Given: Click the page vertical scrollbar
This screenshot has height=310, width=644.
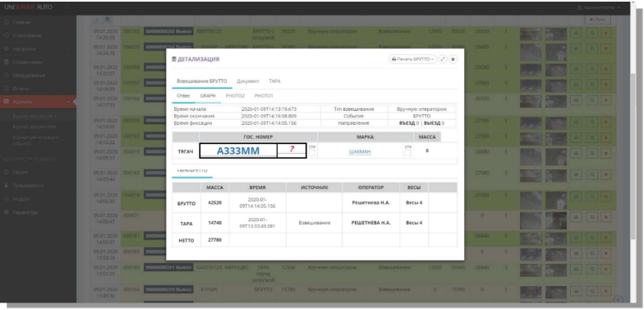Looking at the screenshot, I should (x=632, y=156).
